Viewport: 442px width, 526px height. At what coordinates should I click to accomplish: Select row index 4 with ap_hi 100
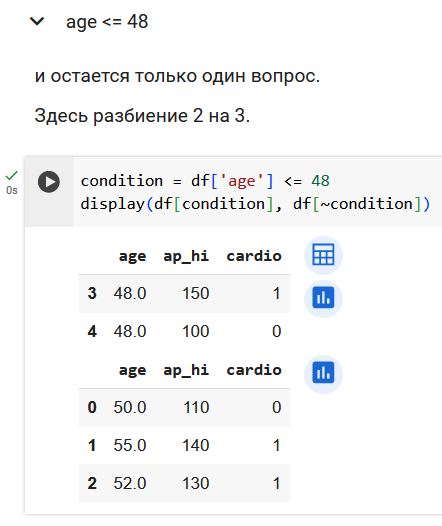(184, 331)
